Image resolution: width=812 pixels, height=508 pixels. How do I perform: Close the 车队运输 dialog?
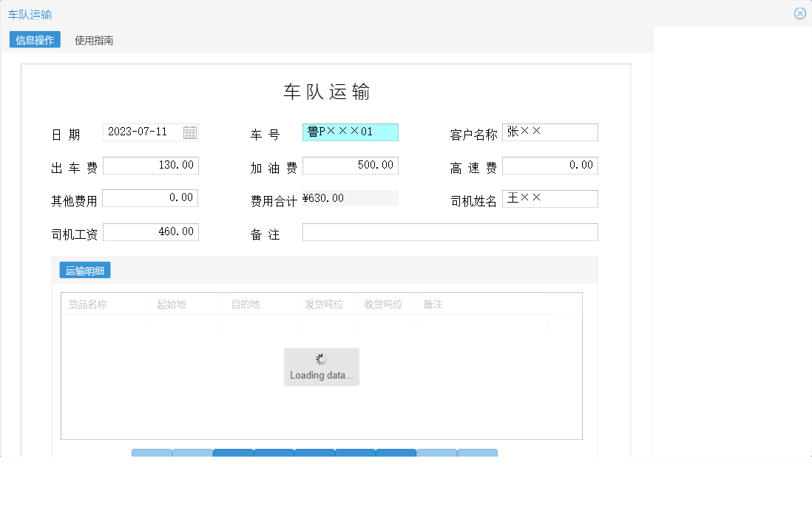tap(800, 13)
